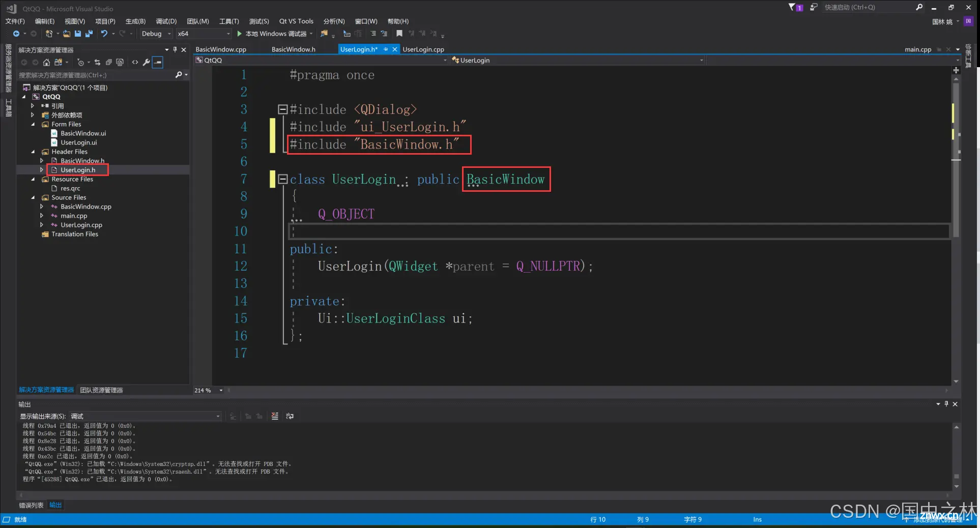
Task: Switch to the 错误列表 tab
Action: tap(31, 505)
